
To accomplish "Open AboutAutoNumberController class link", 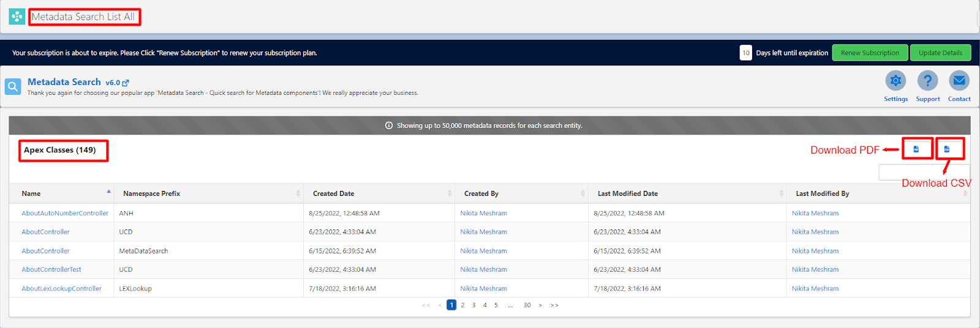I will (x=65, y=213).
